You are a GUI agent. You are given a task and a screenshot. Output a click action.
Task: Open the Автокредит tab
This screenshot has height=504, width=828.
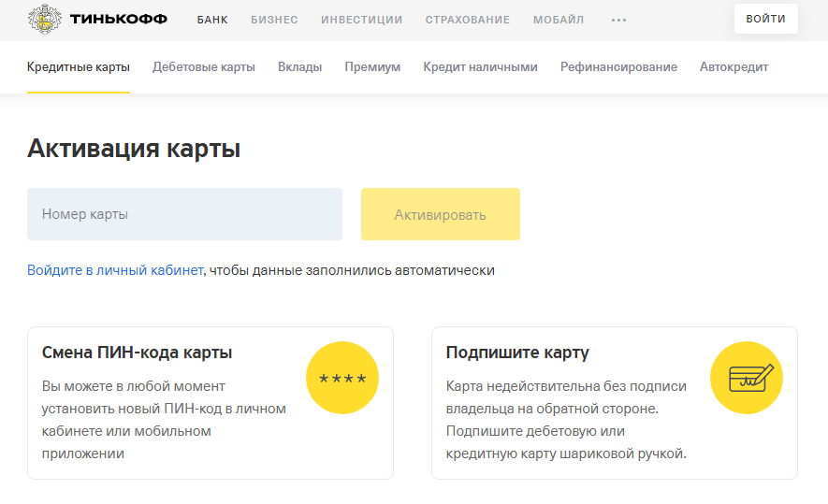[734, 67]
